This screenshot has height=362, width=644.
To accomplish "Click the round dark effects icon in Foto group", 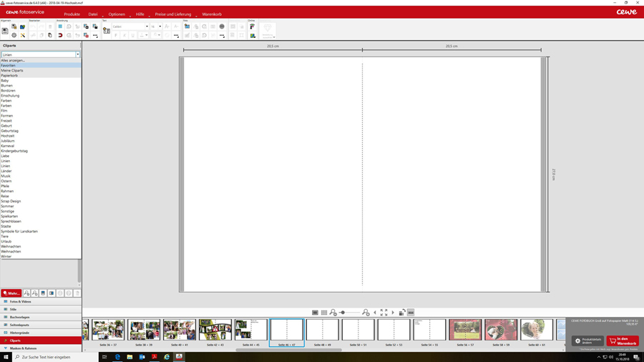I will click(222, 26).
